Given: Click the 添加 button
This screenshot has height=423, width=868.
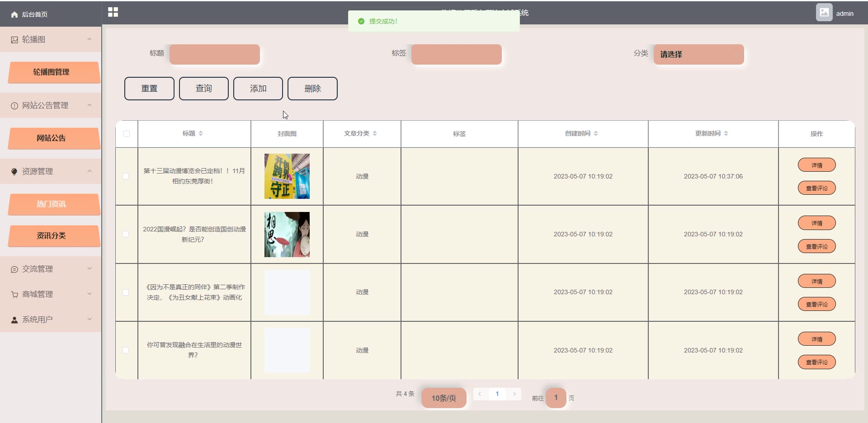Looking at the screenshot, I should click(x=258, y=89).
